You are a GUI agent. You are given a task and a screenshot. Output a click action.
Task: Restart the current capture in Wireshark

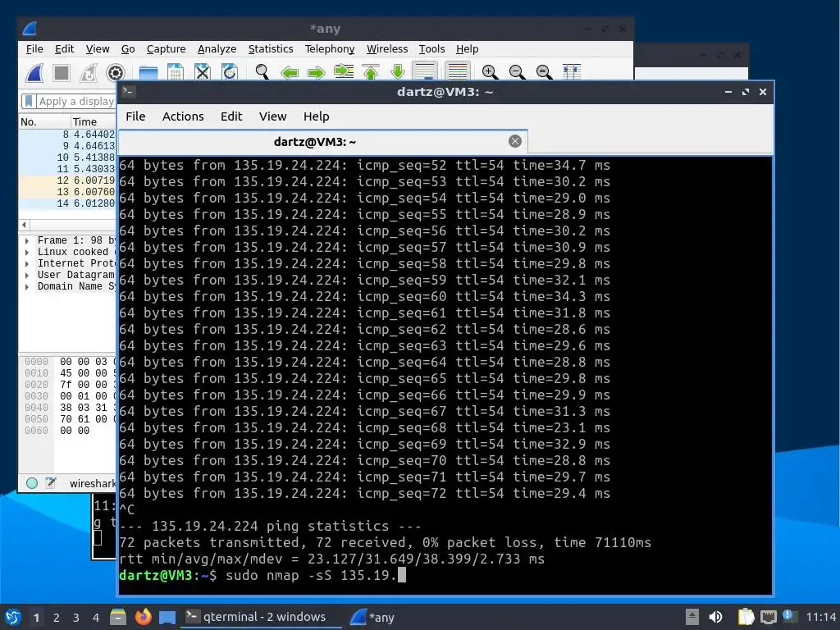(89, 72)
